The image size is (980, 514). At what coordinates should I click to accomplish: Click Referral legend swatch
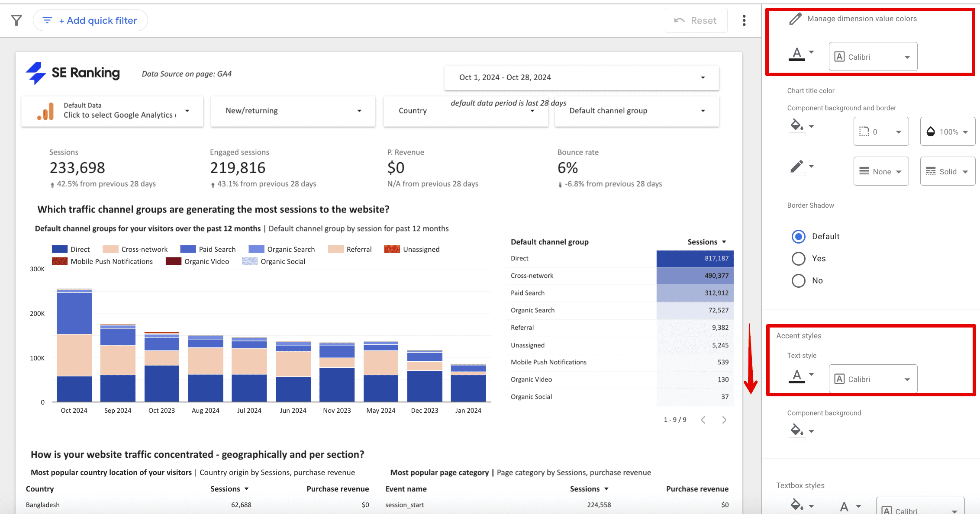coord(335,249)
